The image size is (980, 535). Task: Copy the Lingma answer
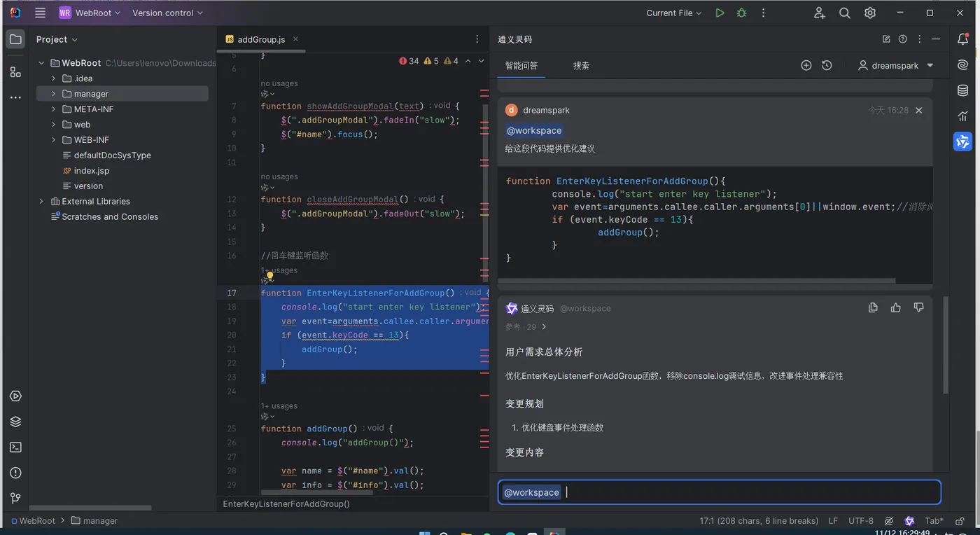[x=873, y=307]
